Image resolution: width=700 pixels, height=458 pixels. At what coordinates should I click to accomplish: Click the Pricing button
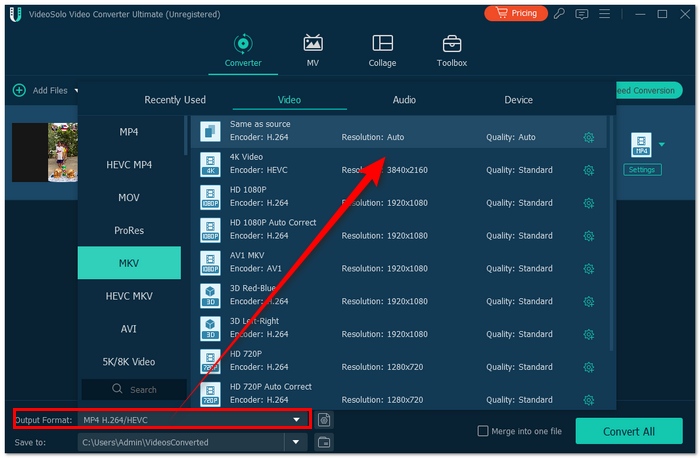(x=516, y=13)
